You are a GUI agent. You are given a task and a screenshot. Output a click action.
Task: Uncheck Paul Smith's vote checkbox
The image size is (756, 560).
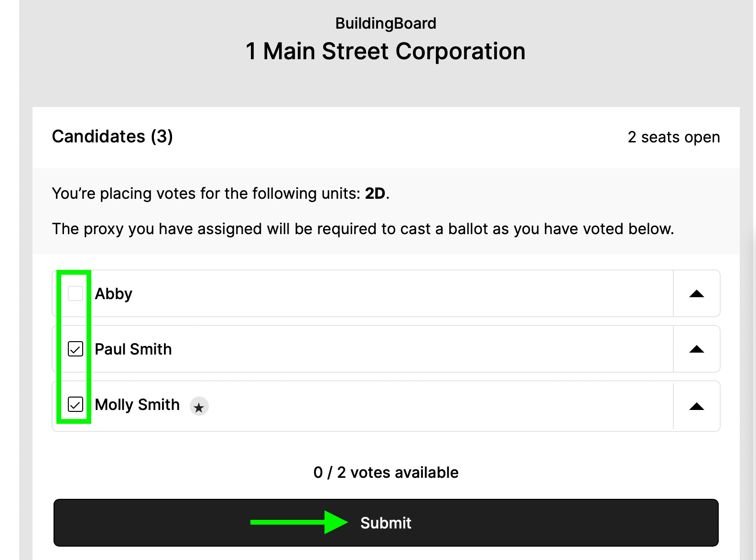(74, 349)
